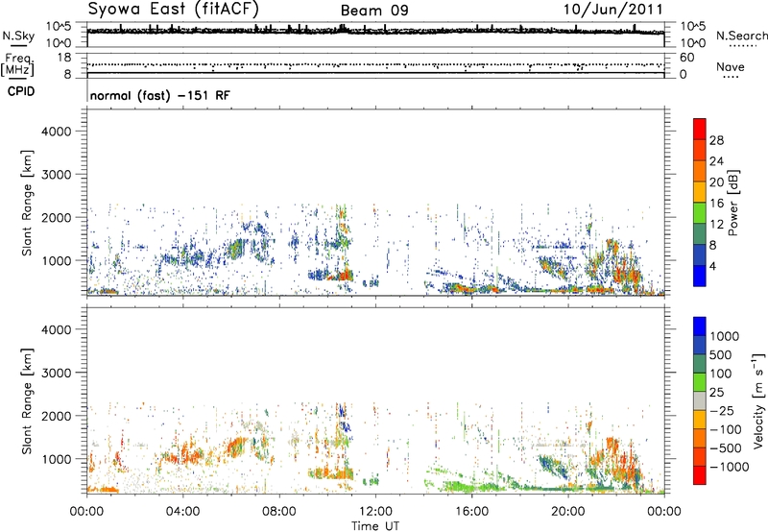Click the '4000' tick in Power panel
The width and height of the screenshot is (768, 532).
point(57,131)
